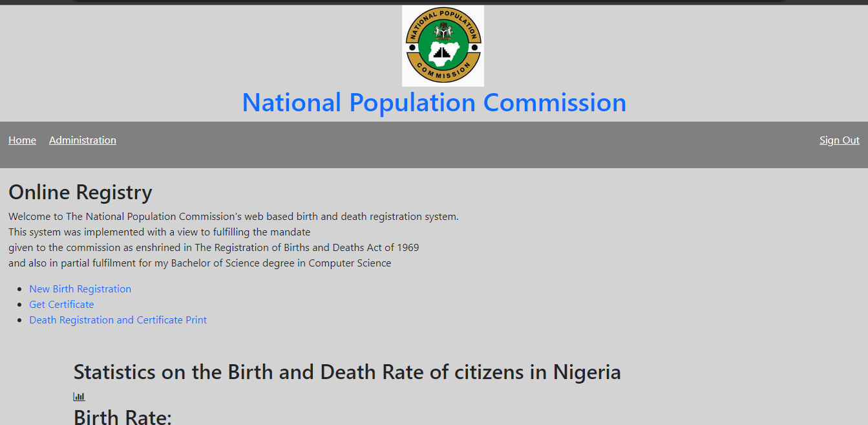Open New Birth Registration
868x425 pixels.
[x=80, y=289]
